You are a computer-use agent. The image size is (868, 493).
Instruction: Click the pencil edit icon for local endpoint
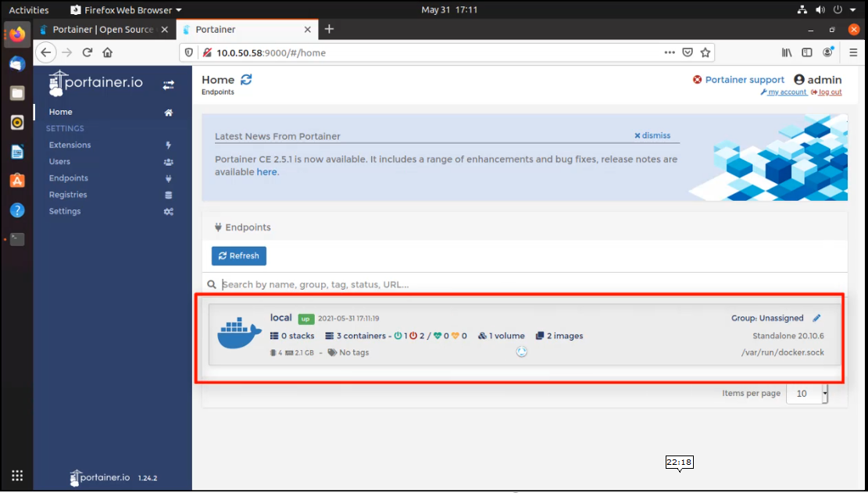tap(817, 318)
